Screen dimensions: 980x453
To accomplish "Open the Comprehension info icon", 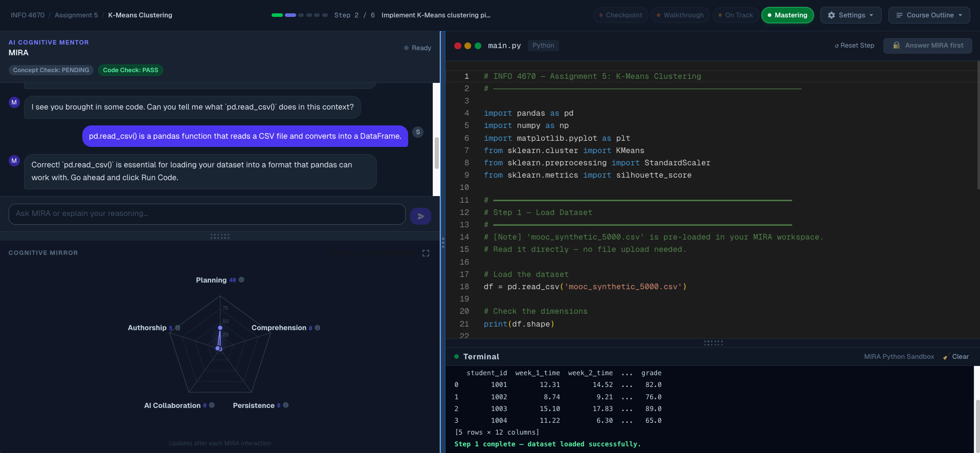I will 318,328.
